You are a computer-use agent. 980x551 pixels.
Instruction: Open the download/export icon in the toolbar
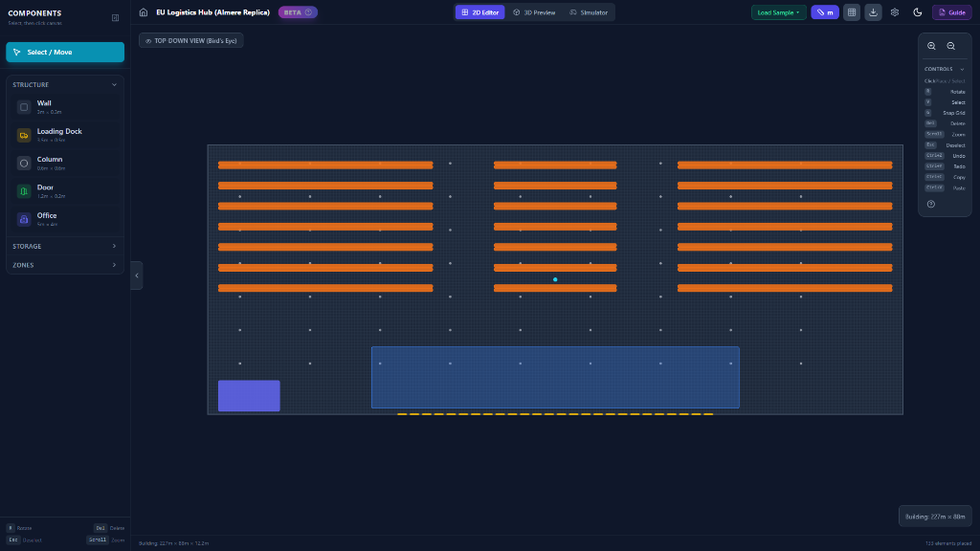coord(873,11)
